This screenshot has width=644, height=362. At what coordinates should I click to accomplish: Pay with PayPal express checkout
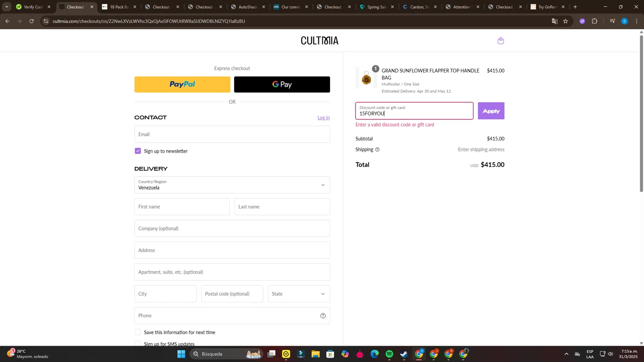coord(182,84)
